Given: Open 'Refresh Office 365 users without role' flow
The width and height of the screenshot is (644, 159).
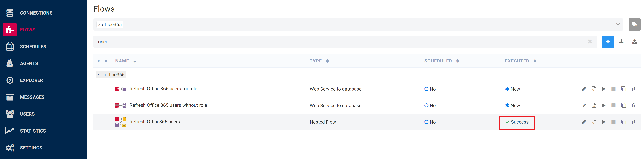Looking at the screenshot, I should coord(168,105).
